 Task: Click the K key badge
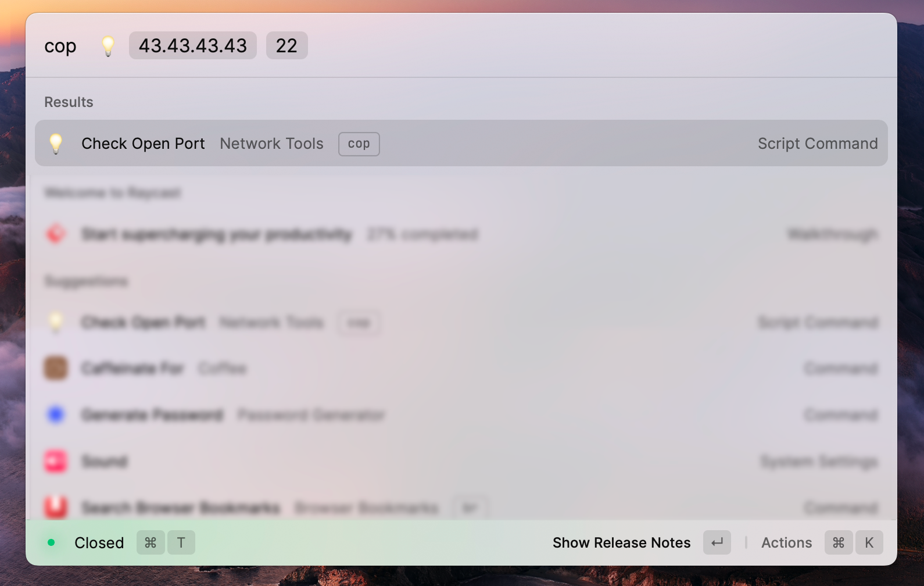869,542
